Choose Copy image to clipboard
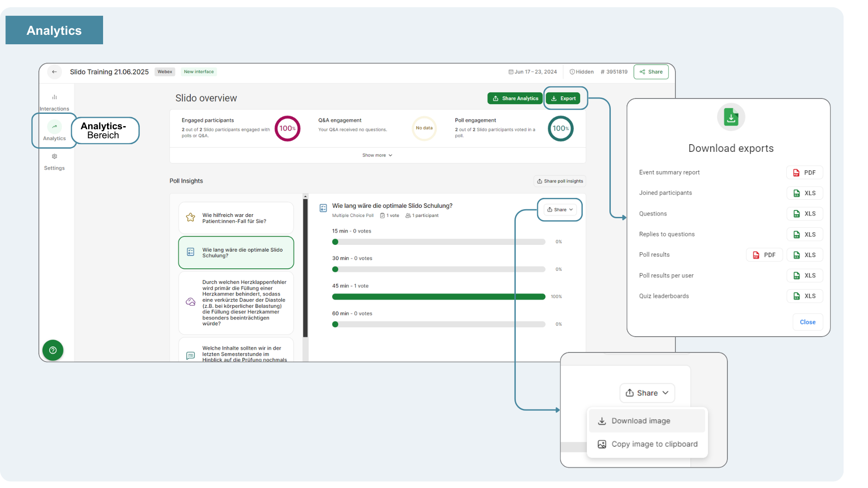Screen dimensions: 868x488 click(x=647, y=444)
